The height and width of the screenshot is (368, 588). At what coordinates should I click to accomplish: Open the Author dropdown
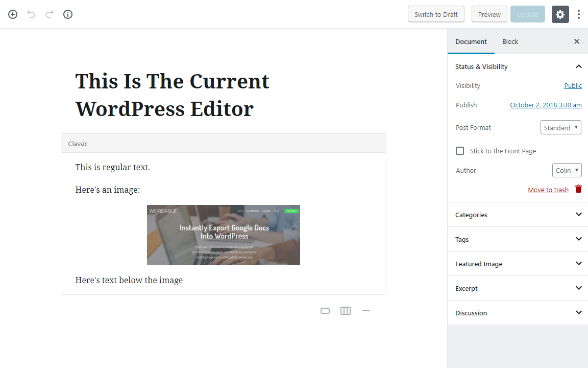(567, 170)
